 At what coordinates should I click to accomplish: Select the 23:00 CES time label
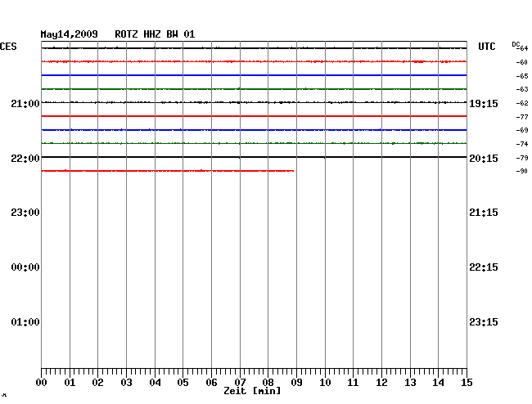point(25,213)
